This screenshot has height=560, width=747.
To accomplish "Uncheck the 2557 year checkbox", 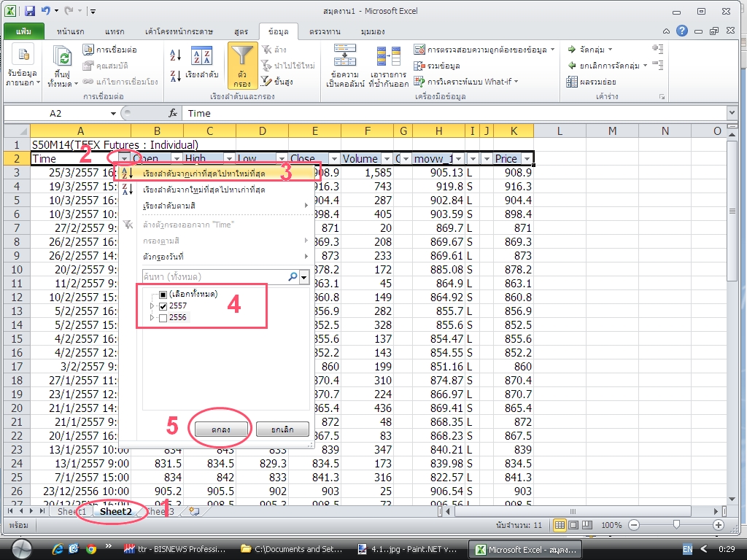I will pos(163,306).
